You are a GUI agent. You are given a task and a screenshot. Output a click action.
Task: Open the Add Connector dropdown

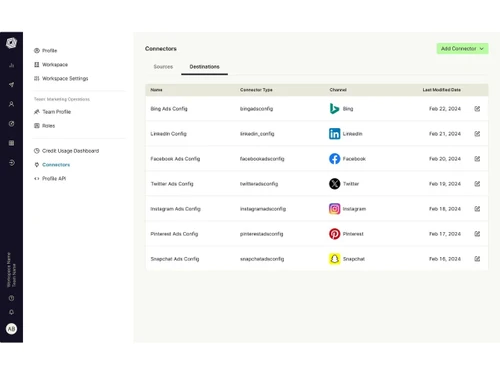coord(462,49)
